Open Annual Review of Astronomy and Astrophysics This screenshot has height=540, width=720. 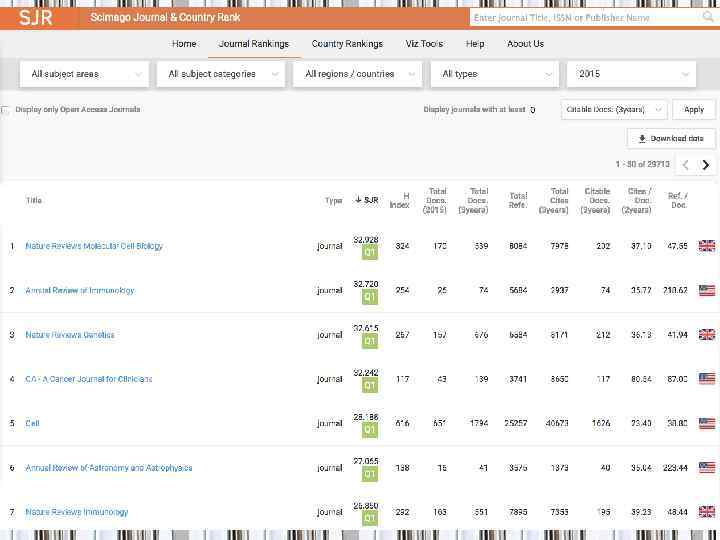click(x=109, y=468)
